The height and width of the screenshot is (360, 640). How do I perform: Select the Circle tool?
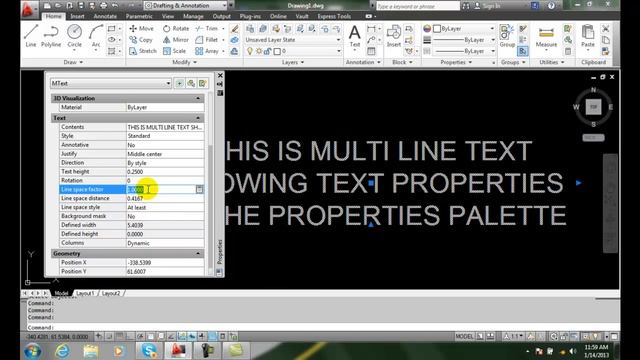click(74, 36)
